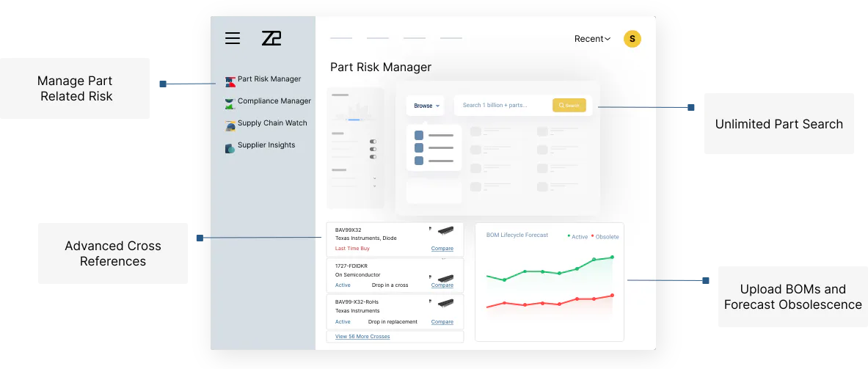Click the Compliance Manager sidebar icon
868x369 pixels.
click(x=230, y=103)
